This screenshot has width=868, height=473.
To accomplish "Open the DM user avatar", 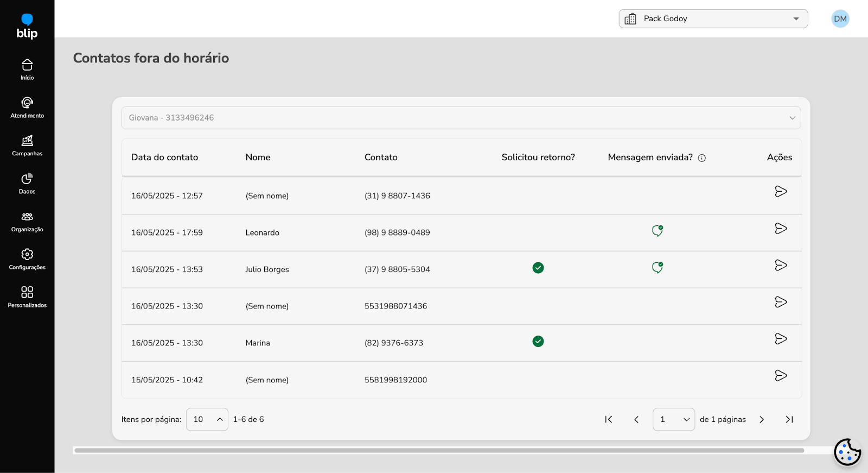I will 840,18.
